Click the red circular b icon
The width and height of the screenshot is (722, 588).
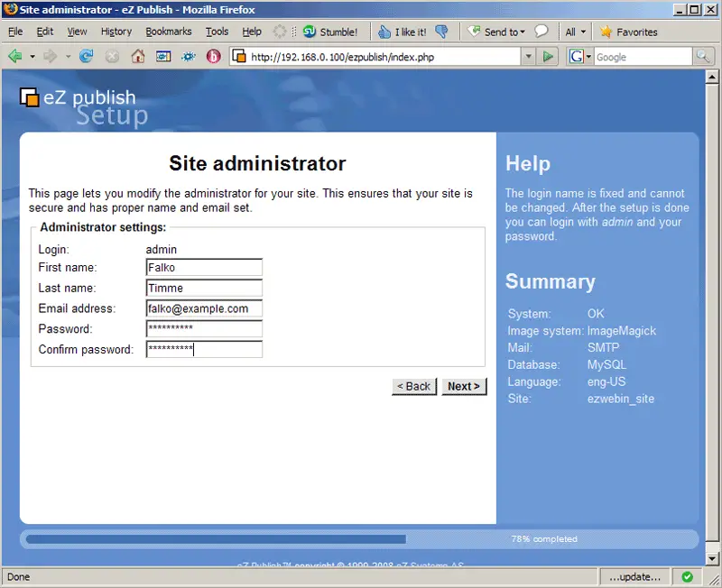click(214, 57)
